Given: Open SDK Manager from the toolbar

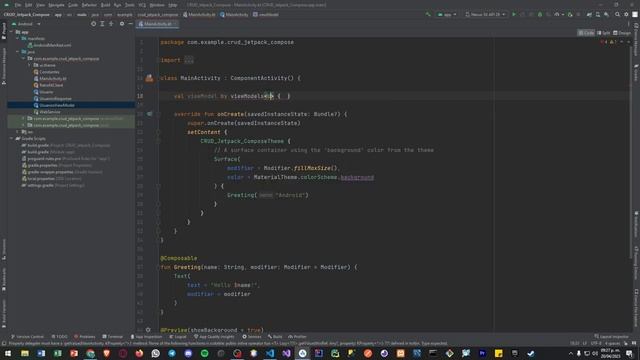Looking at the screenshot, I should click(607, 14).
